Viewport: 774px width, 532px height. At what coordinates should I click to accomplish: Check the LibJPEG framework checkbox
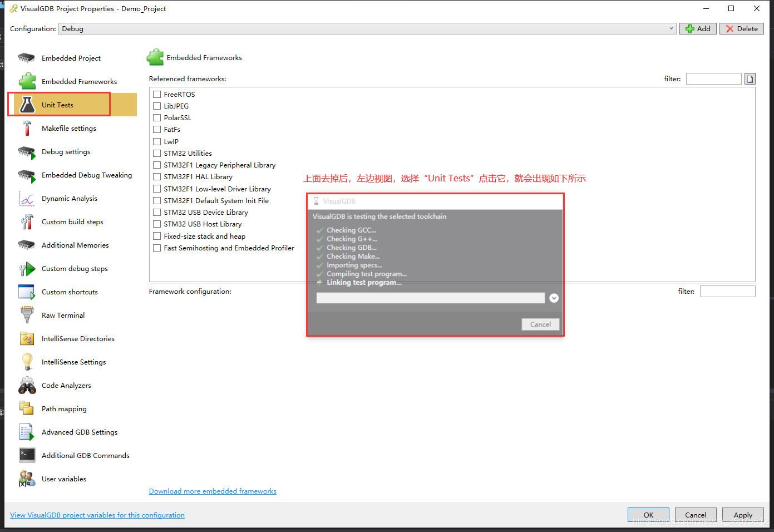[157, 106]
